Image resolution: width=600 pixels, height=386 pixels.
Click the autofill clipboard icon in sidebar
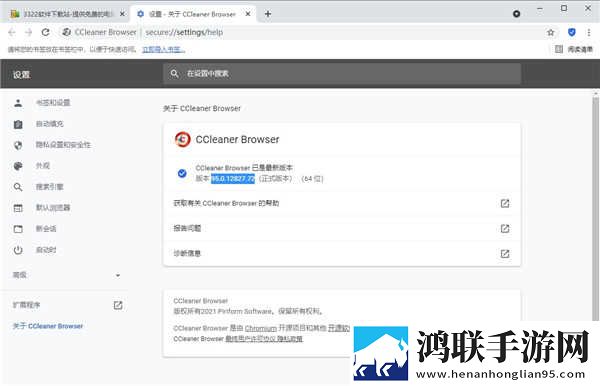point(18,124)
